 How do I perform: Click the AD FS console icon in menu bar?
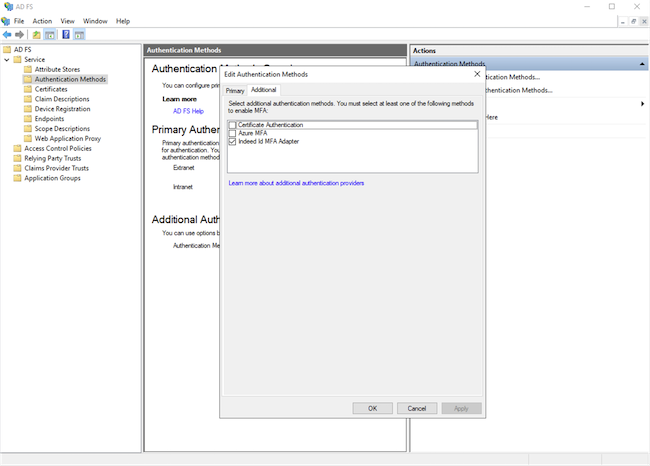pos(5,21)
